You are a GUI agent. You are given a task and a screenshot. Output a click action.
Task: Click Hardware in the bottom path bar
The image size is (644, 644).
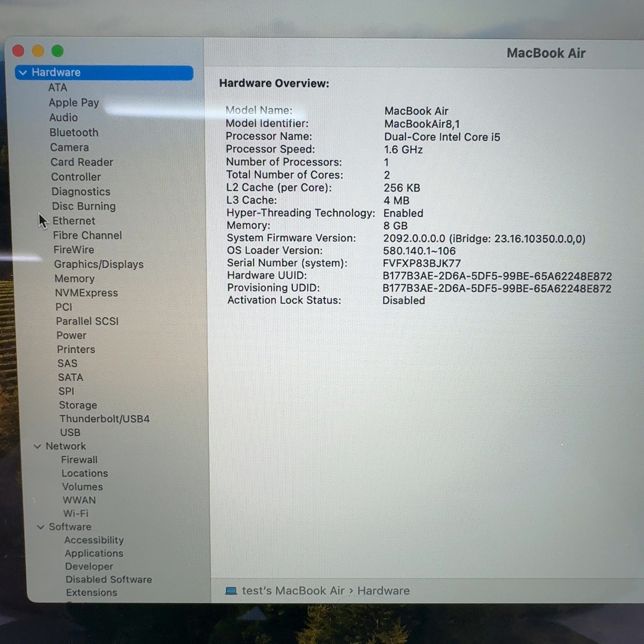(x=383, y=591)
